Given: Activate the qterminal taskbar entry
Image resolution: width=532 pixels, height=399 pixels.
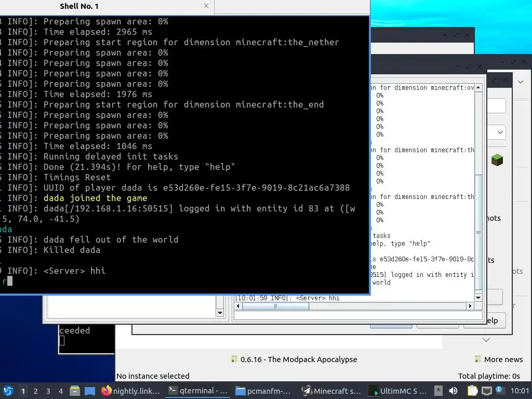Looking at the screenshot, I should click(198, 391).
